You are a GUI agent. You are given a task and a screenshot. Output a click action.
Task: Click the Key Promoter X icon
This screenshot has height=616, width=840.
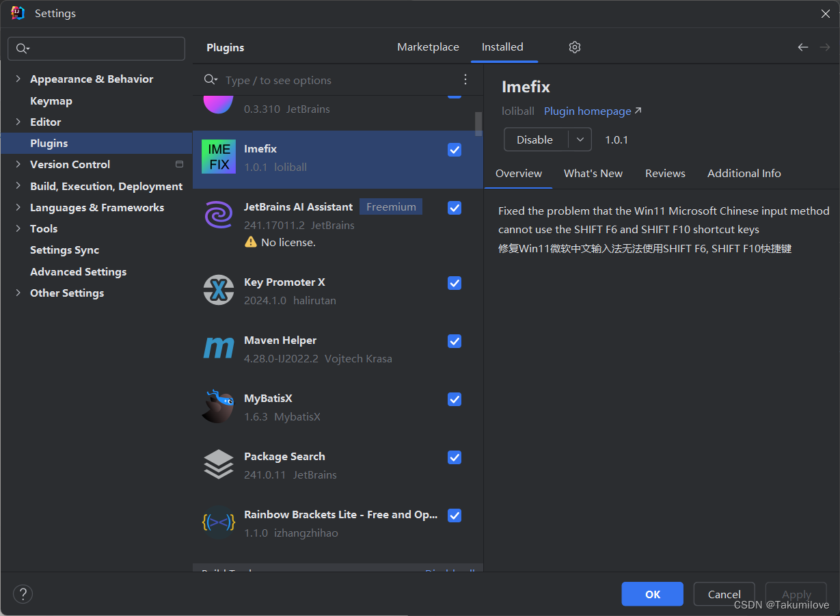coord(219,290)
